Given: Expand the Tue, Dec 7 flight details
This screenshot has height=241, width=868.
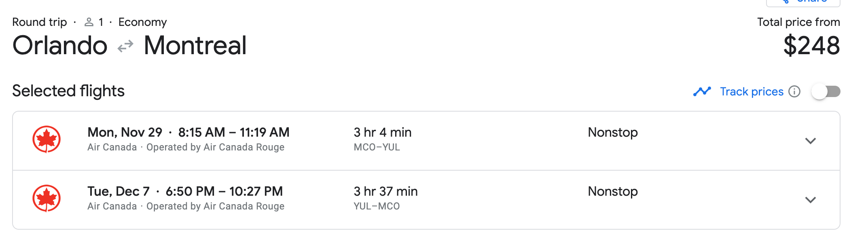Looking at the screenshot, I should click(x=810, y=200).
